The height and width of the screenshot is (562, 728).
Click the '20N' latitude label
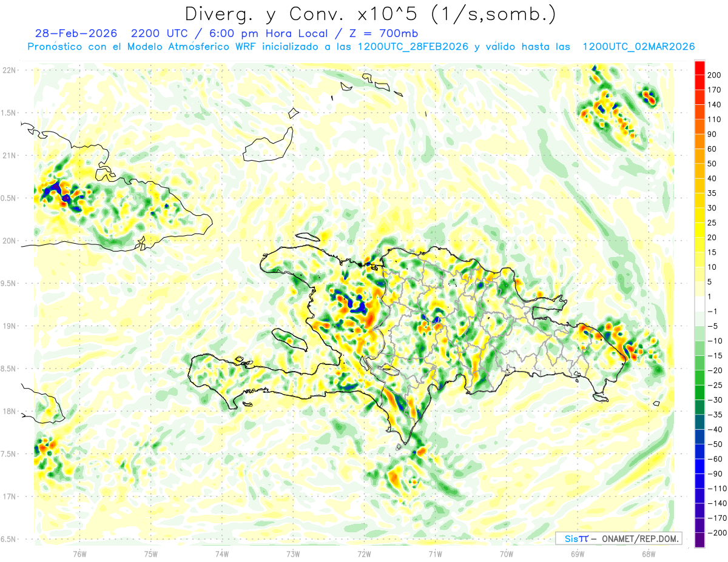[10, 241]
